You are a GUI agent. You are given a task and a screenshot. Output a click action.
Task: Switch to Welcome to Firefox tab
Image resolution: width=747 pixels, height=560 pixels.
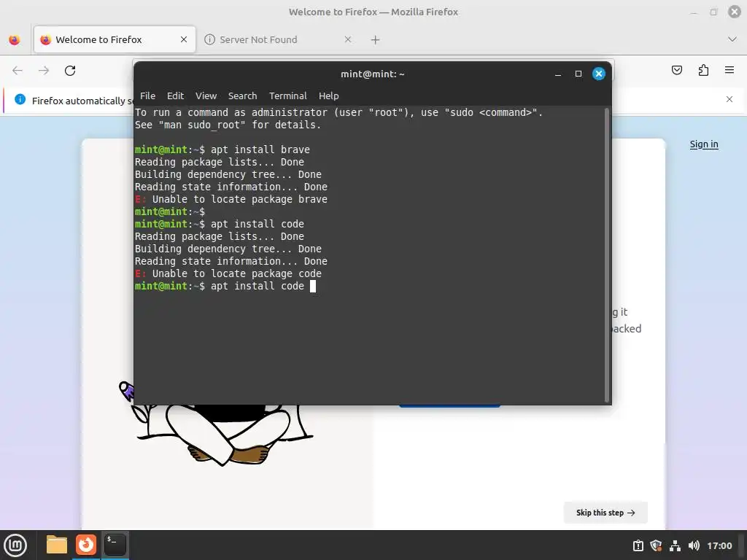click(115, 39)
